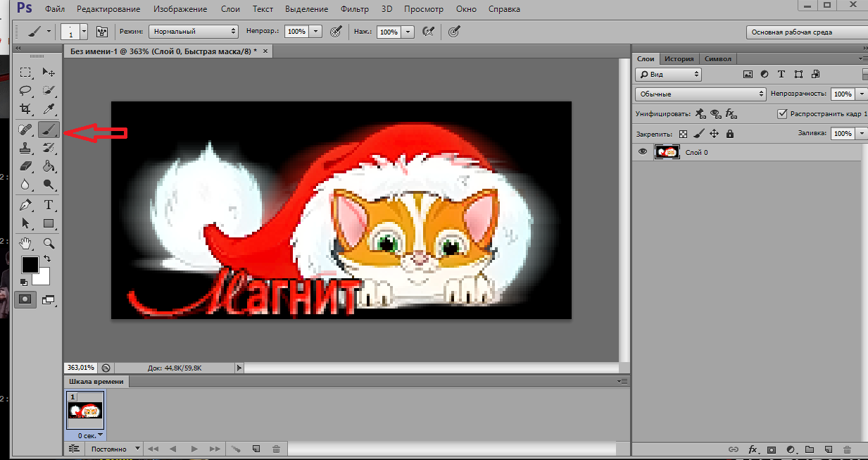The width and height of the screenshot is (868, 460).
Task: Select the Horizontal Type tool
Action: point(49,205)
